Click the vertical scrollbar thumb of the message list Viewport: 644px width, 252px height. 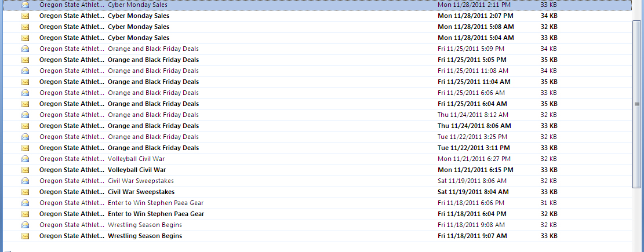(637, 104)
